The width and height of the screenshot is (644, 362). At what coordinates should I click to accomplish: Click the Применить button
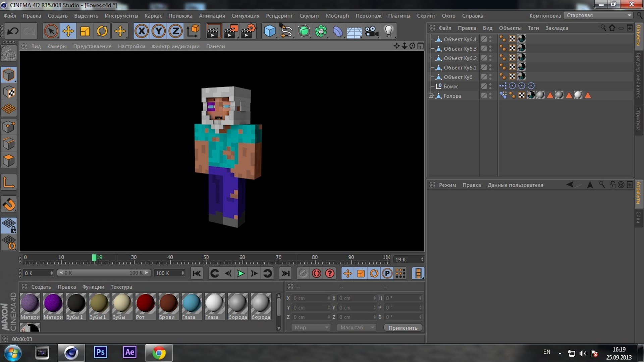click(x=403, y=328)
